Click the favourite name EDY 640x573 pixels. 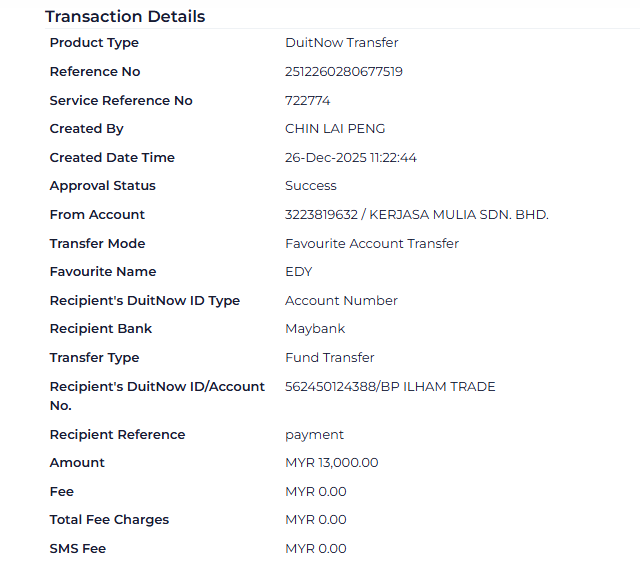299,272
